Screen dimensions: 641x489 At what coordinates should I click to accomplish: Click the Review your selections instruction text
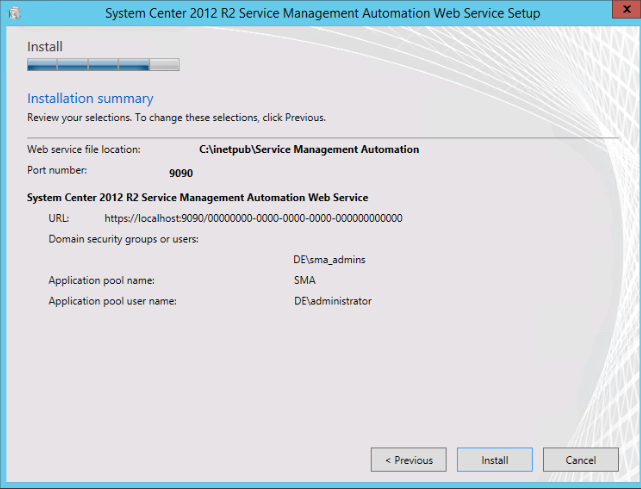point(176,117)
